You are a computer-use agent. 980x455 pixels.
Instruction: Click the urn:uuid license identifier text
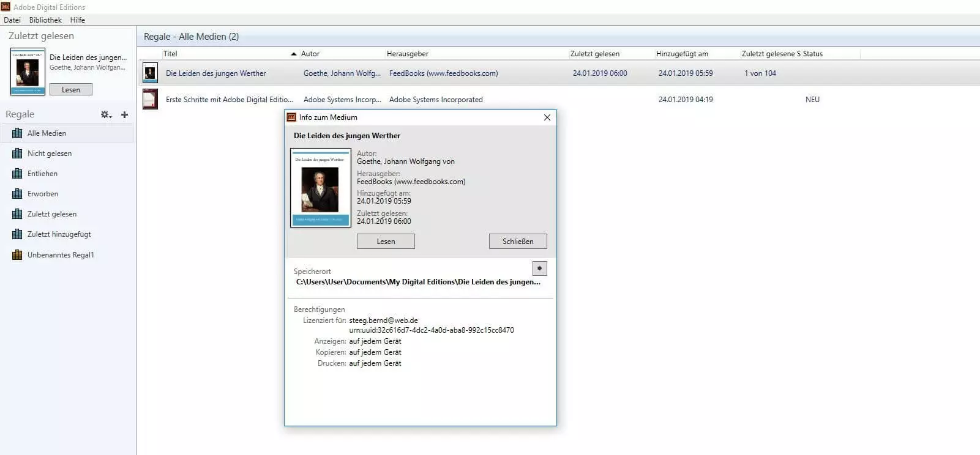click(432, 330)
